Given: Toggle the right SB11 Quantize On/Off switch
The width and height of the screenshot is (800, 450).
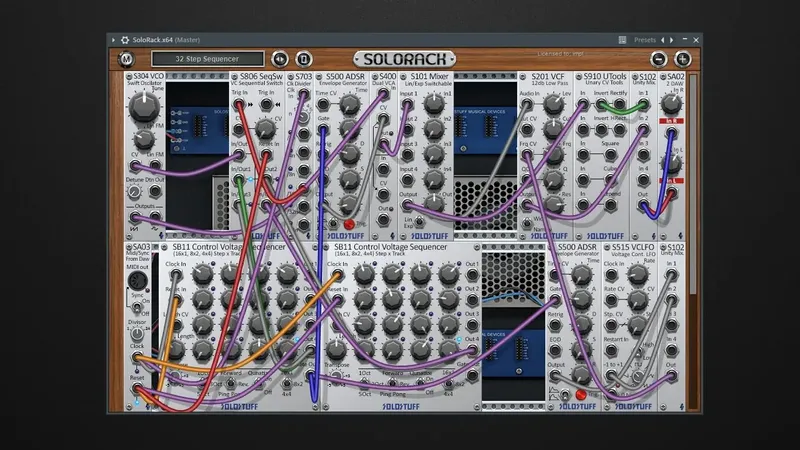Looking at the screenshot, I should coord(421,382).
